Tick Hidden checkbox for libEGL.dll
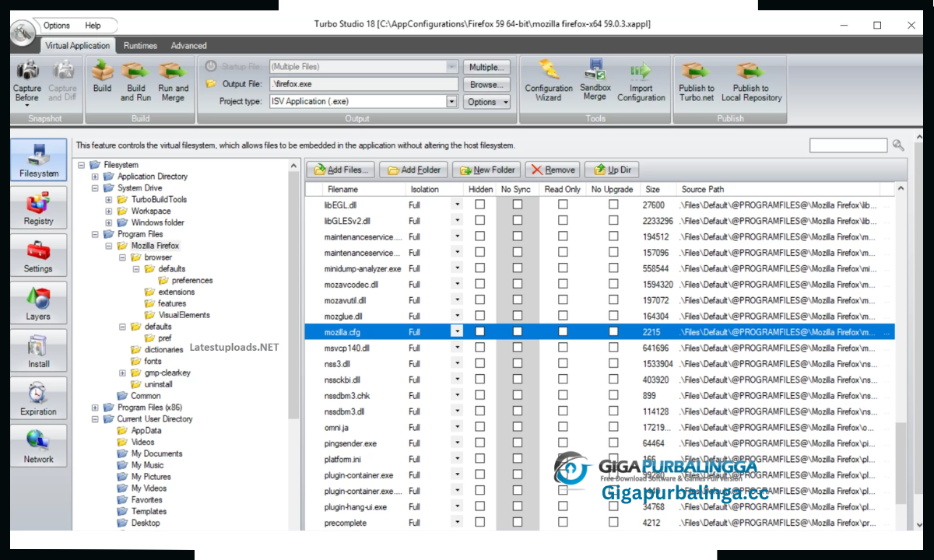This screenshot has width=934, height=560. (479, 205)
